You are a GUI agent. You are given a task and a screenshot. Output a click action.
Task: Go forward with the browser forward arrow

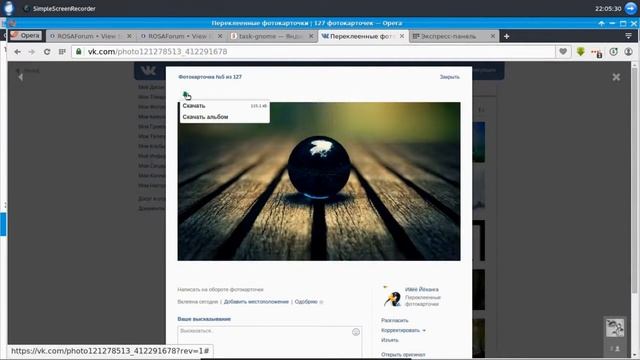(x=32, y=52)
